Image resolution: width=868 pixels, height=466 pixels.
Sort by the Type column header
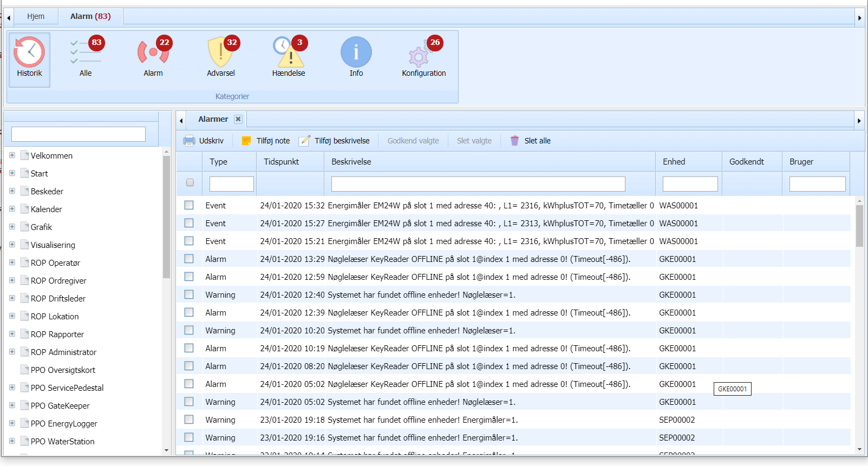[x=229, y=162]
